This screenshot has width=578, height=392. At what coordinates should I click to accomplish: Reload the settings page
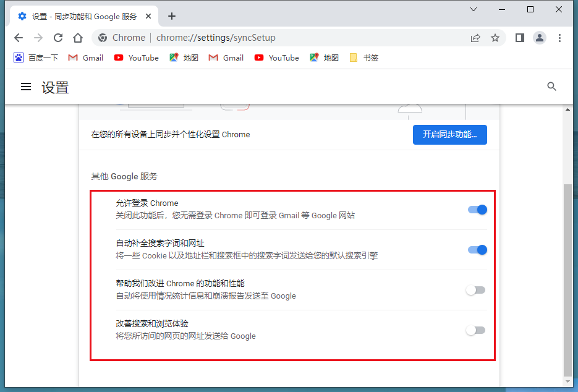click(58, 38)
